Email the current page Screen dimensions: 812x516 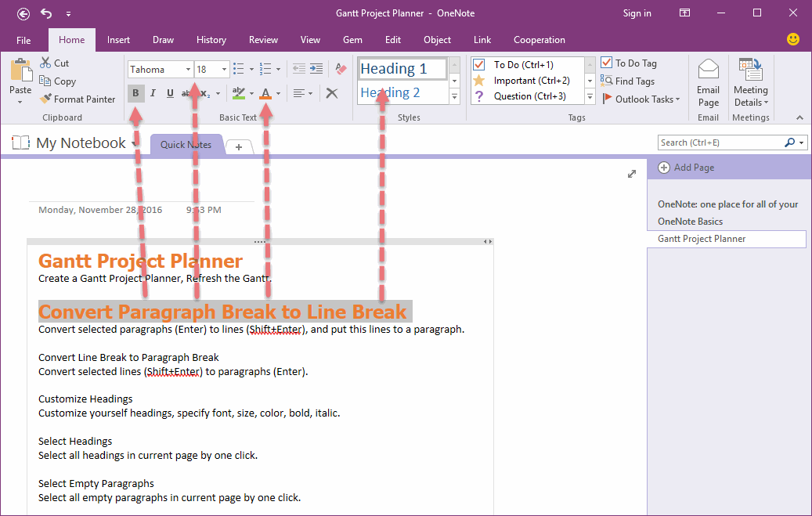point(708,84)
